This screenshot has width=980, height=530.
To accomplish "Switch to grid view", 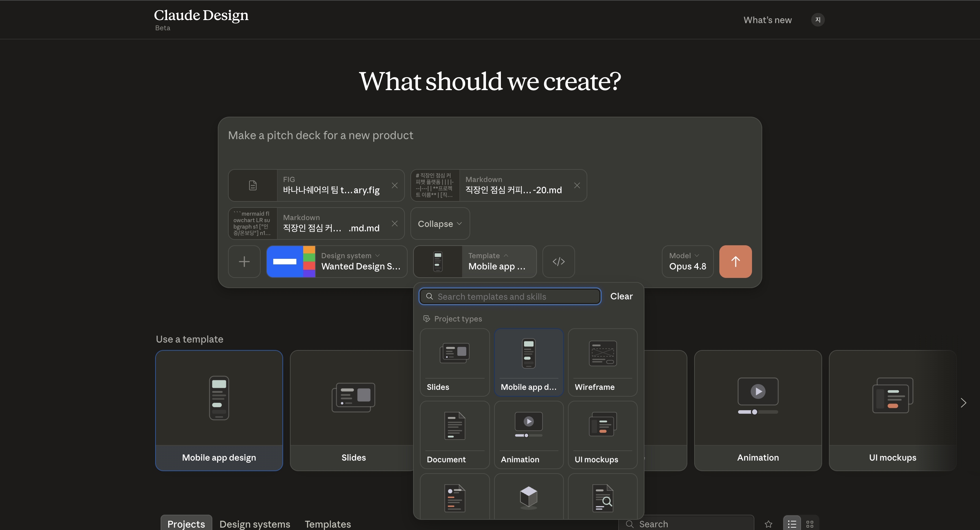I will 810,524.
